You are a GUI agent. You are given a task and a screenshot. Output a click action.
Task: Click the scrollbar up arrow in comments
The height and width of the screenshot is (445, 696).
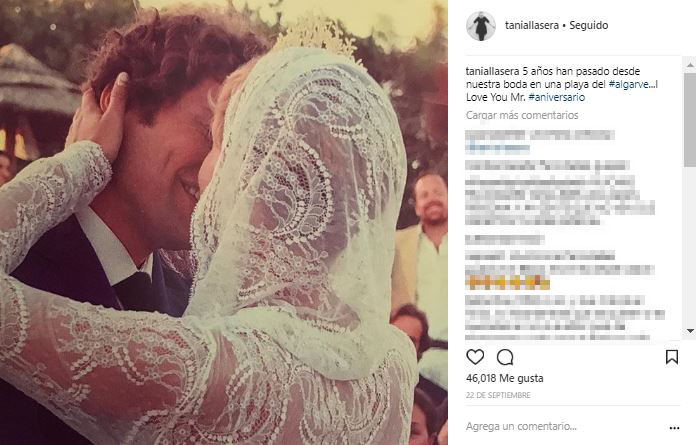[x=690, y=65]
